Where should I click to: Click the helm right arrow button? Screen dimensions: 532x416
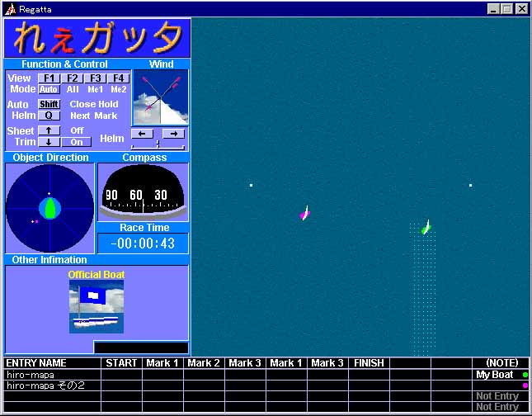174,134
